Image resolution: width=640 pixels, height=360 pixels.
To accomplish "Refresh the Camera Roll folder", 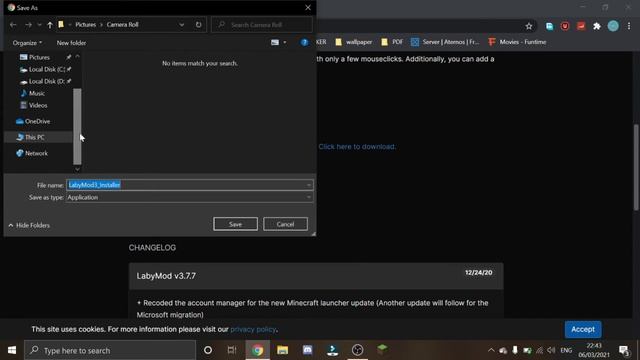I will 198,25.
